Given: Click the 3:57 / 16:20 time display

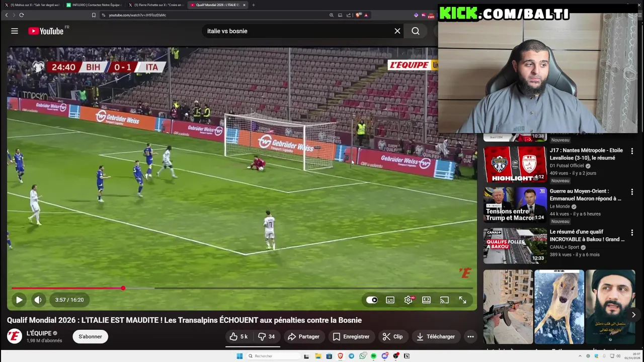Looking at the screenshot, I should 69,300.
